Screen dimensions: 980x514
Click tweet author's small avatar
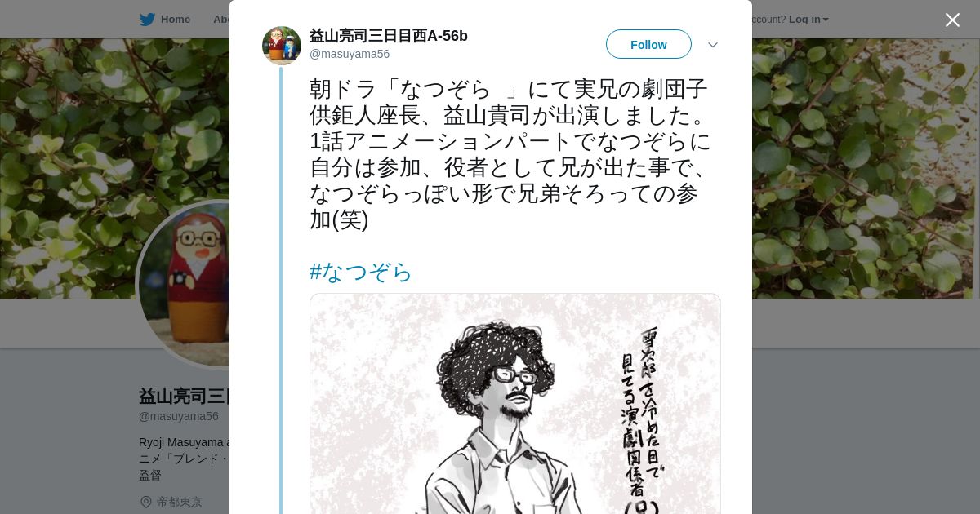(x=282, y=46)
